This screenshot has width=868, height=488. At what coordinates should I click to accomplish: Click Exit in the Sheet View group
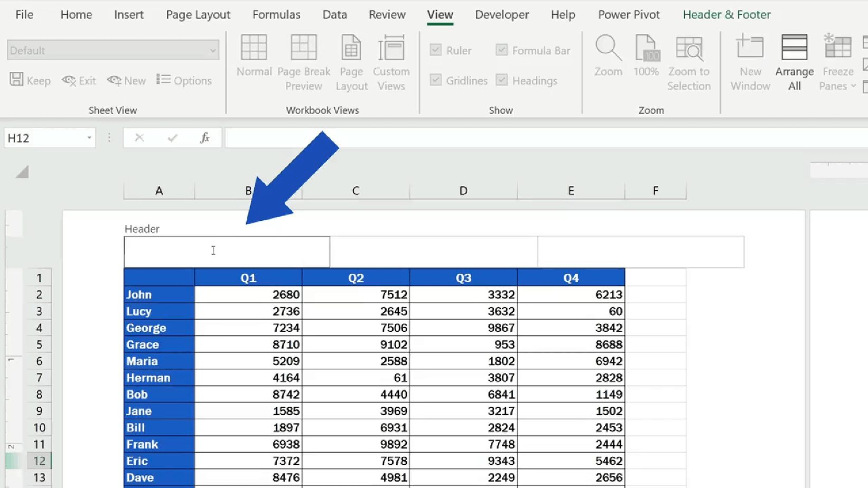coord(78,80)
